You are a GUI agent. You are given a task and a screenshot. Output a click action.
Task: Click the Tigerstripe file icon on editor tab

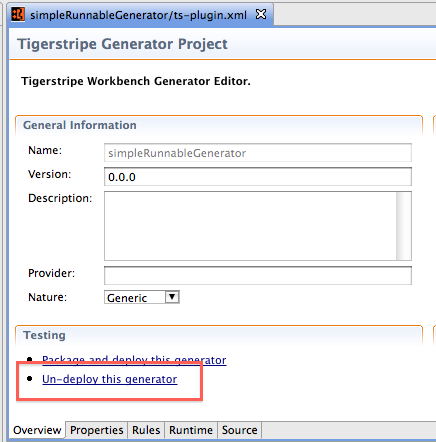click(18, 14)
